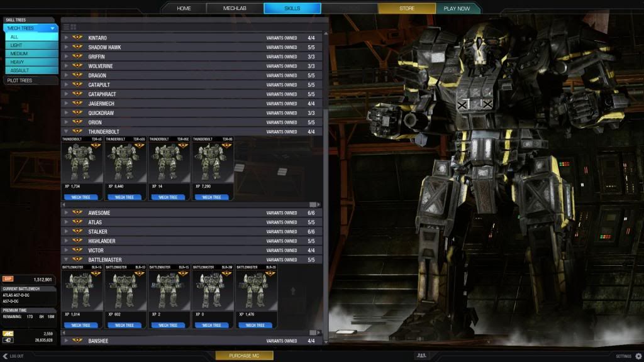644x362 pixels.
Task: Click the rank badge icon beside Awesome
Action: (77, 212)
